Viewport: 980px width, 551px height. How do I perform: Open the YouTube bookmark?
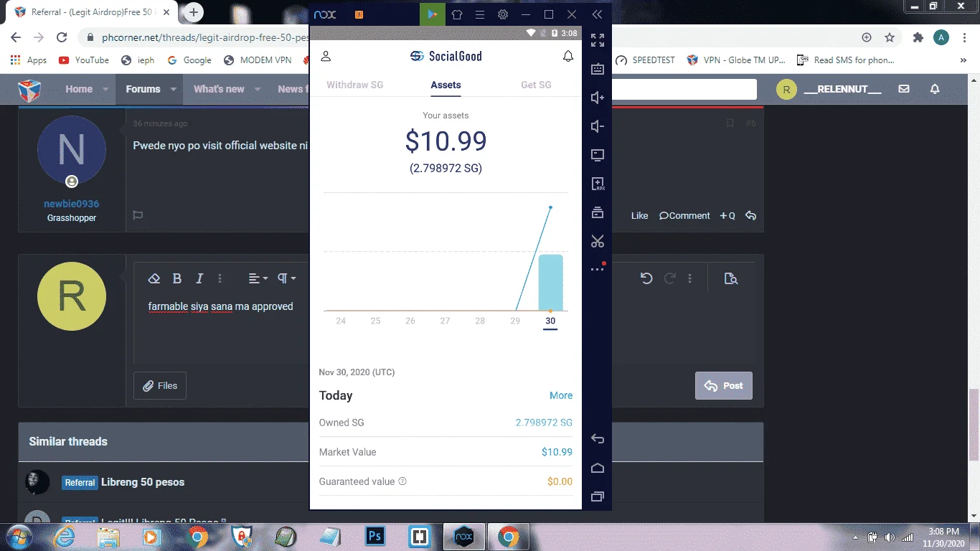(x=84, y=60)
